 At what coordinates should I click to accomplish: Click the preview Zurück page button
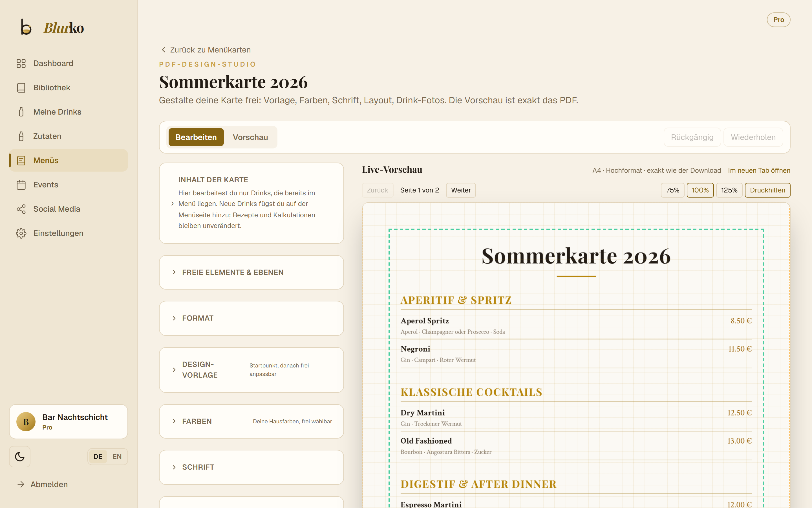click(x=378, y=190)
